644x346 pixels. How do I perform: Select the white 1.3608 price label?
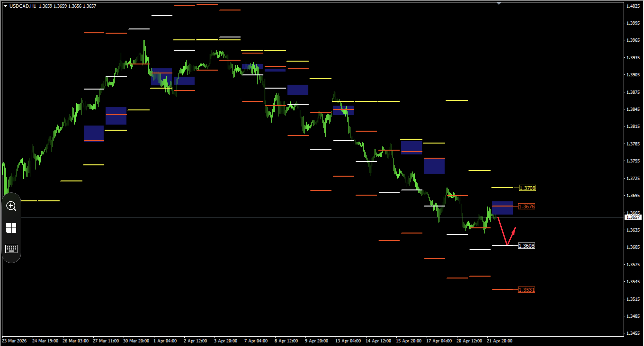click(x=526, y=246)
